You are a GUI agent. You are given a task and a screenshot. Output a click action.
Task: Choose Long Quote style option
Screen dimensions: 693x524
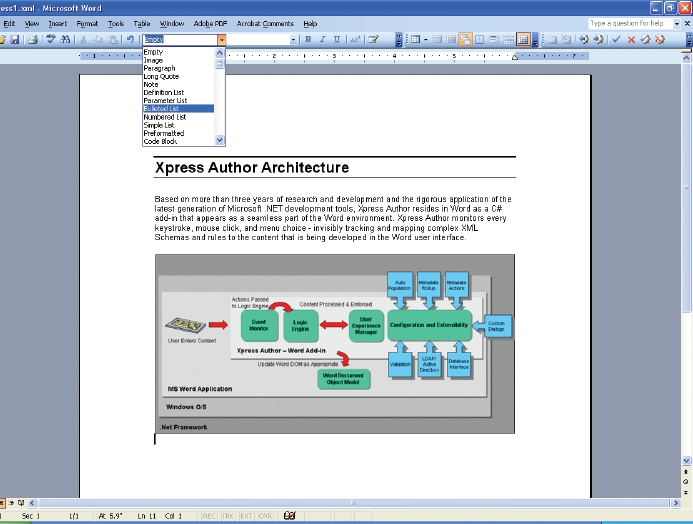coord(179,76)
